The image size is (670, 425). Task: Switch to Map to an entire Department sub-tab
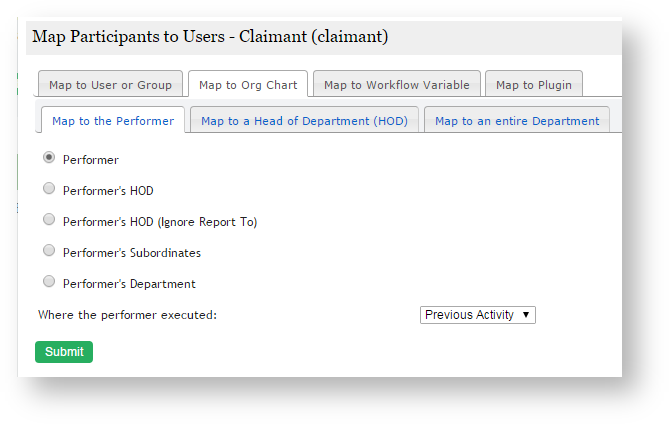(516, 121)
